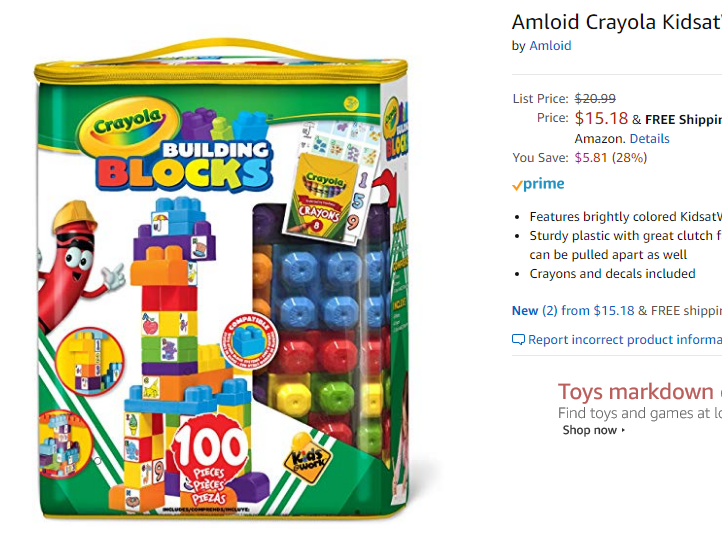Image resolution: width=722 pixels, height=539 pixels.
Task: Click the Prime checkmark logo
Action: tap(538, 184)
